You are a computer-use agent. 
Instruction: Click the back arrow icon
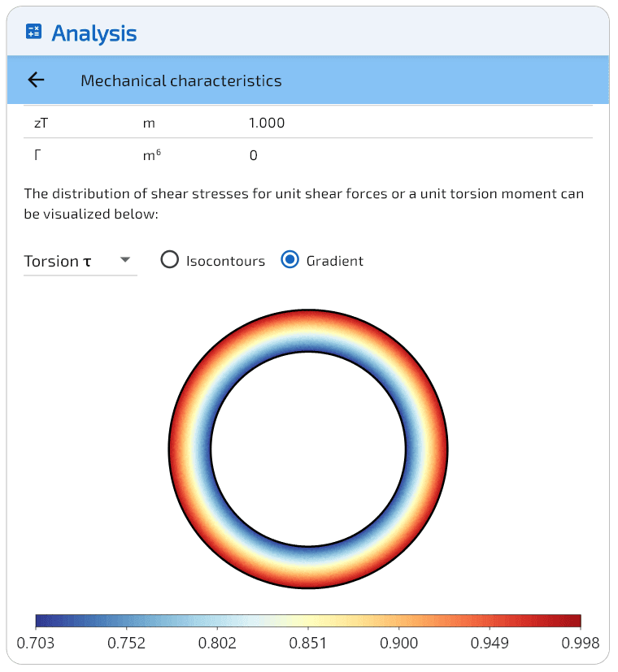point(36,80)
